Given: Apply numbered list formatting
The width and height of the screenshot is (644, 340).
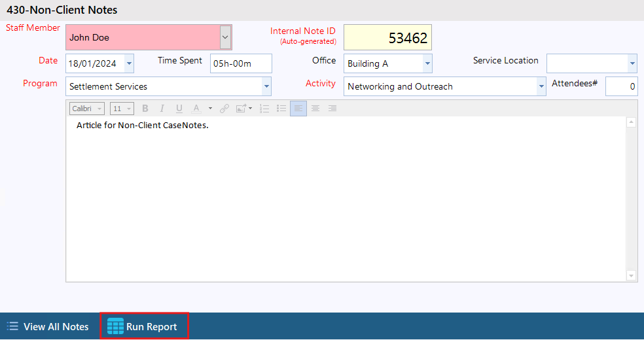Looking at the screenshot, I should click(x=264, y=109).
